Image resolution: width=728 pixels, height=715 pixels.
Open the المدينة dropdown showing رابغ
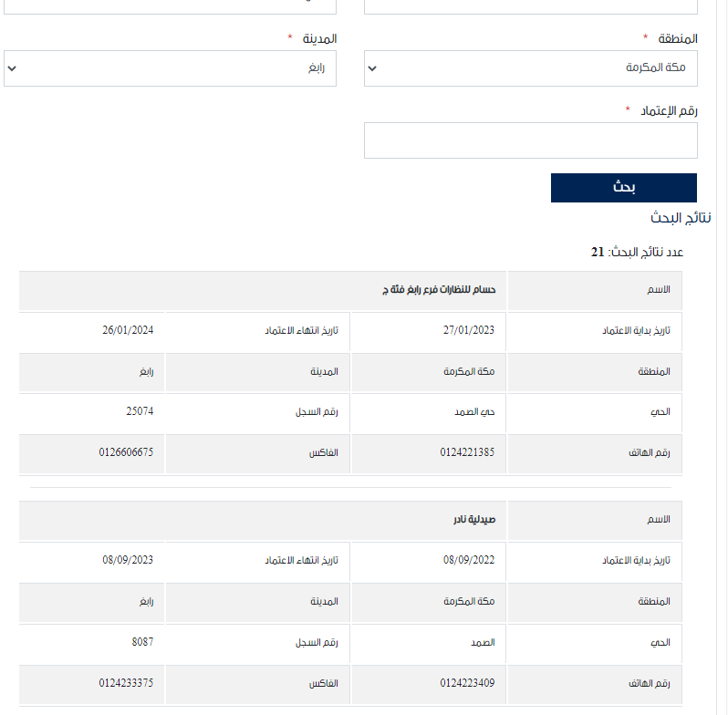point(170,68)
